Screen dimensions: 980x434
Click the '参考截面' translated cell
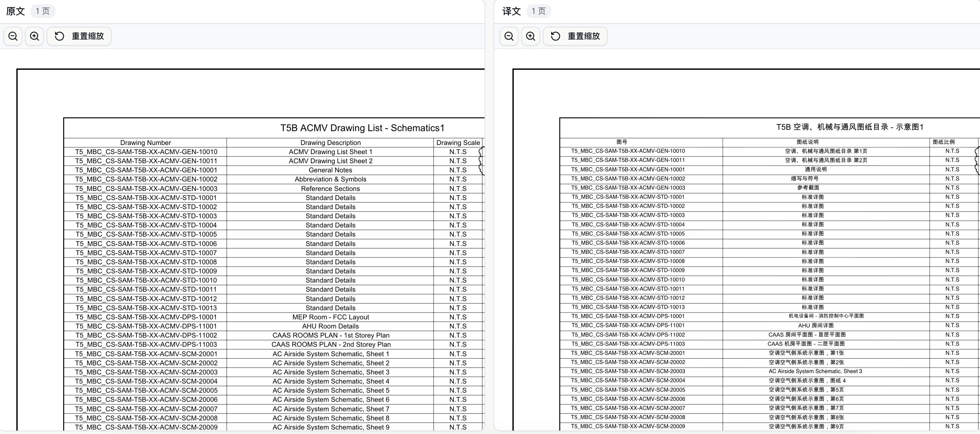(x=808, y=188)
